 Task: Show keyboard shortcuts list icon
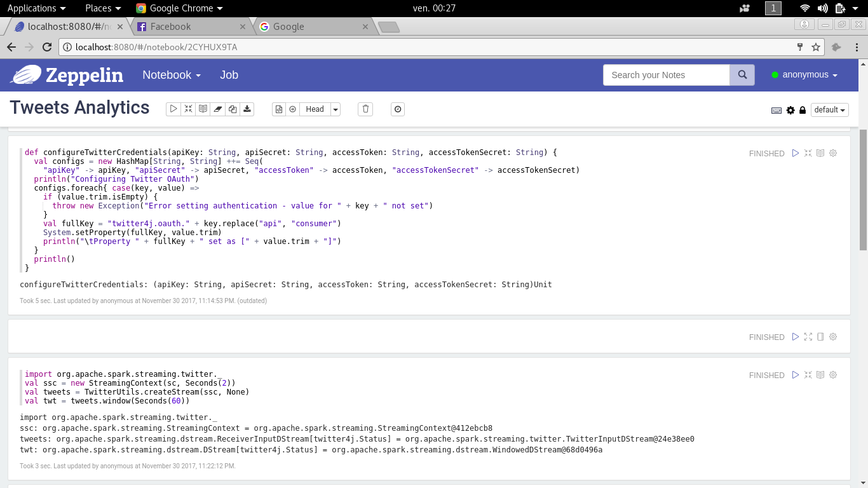[776, 110]
